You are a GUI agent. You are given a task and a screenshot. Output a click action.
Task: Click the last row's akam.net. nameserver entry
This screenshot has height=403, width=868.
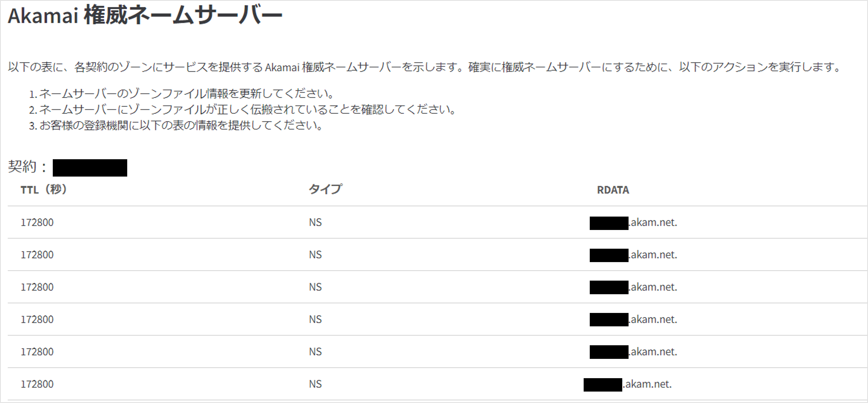pyautogui.click(x=628, y=384)
